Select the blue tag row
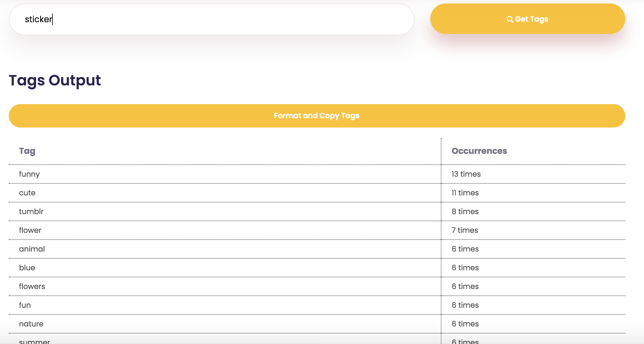Screen dimensions: 644x344 [27, 268]
